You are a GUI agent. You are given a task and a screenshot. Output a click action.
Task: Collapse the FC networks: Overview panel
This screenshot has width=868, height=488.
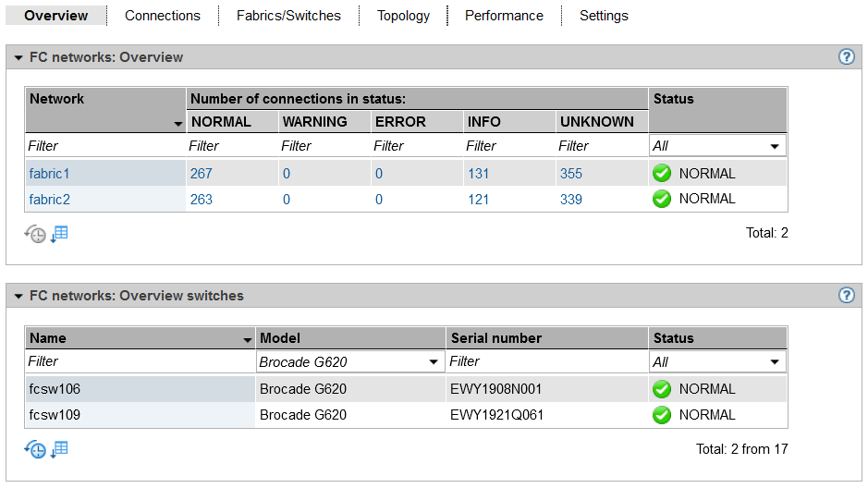click(x=18, y=58)
